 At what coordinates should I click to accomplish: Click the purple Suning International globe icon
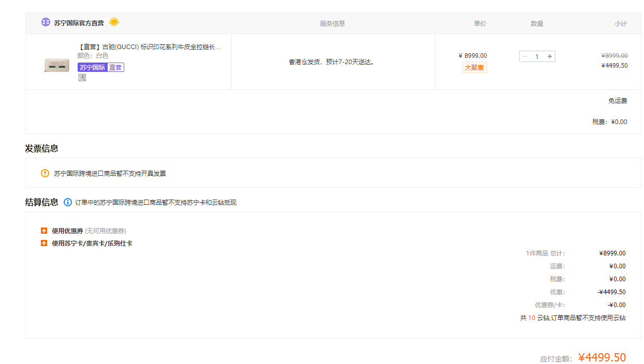click(46, 23)
